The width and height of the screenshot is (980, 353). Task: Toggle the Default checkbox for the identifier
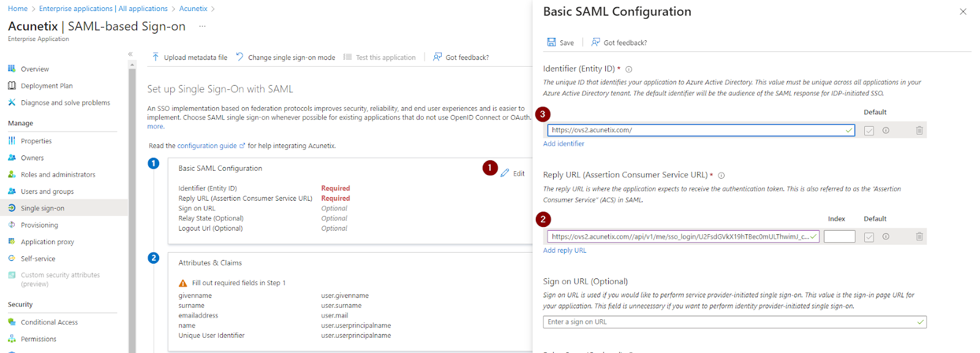click(869, 130)
